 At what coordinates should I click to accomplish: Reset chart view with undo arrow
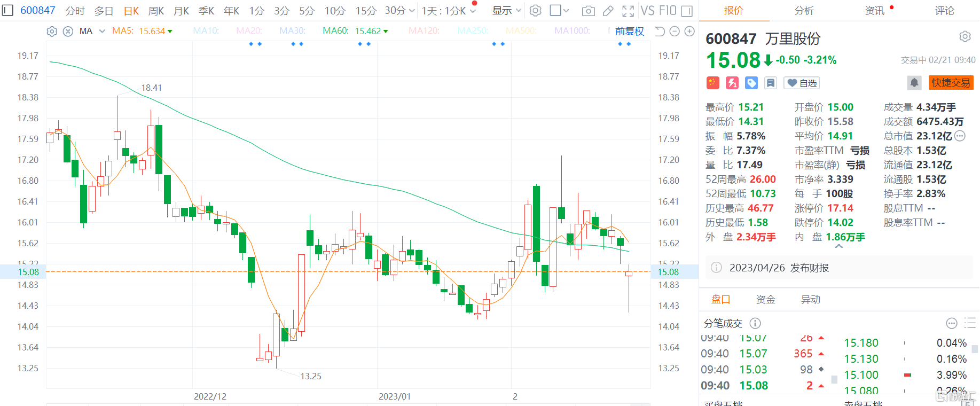[x=660, y=32]
